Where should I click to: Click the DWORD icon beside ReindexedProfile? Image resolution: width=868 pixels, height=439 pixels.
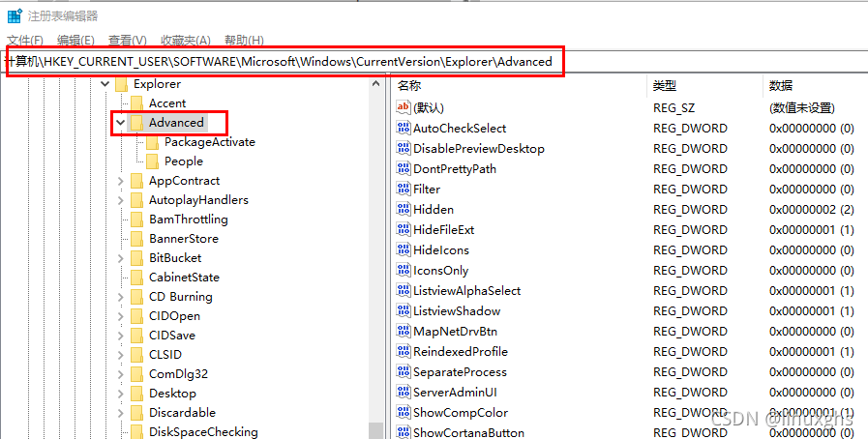pos(404,352)
